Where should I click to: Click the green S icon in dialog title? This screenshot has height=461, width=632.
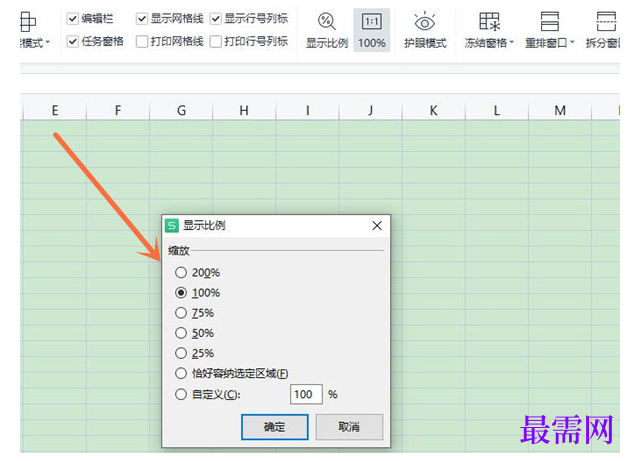point(172,225)
